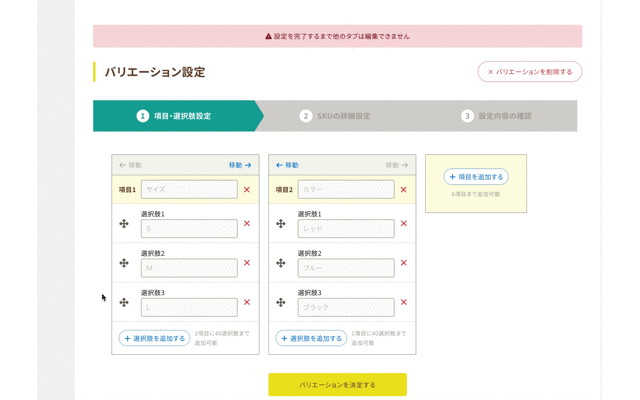Focus 項目1 選択肢2 field (M)
The width and height of the screenshot is (640, 400).
click(189, 268)
